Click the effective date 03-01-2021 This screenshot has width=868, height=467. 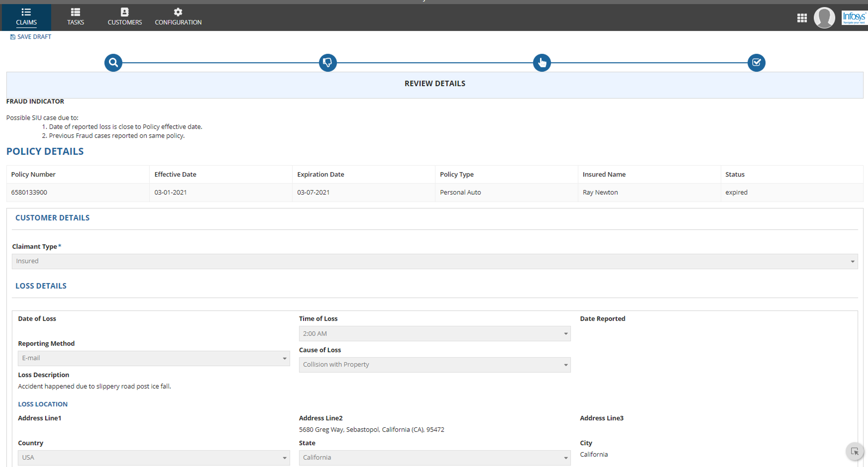tap(170, 192)
